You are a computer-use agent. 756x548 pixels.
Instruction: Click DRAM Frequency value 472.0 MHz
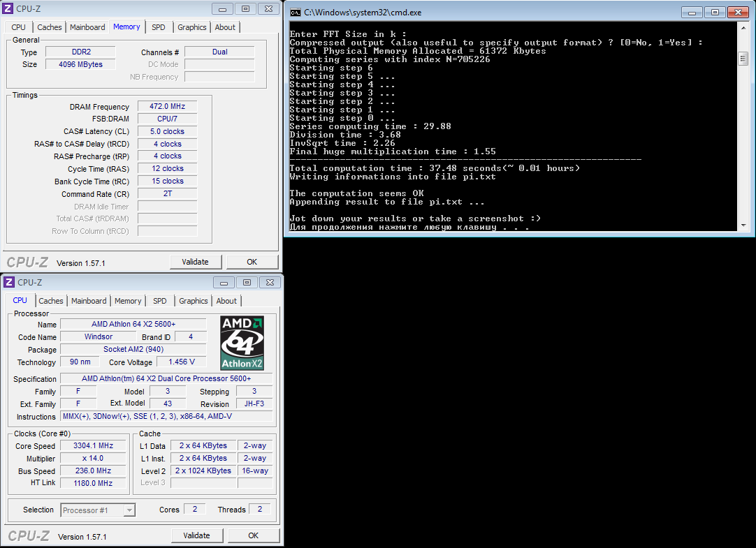pyautogui.click(x=167, y=106)
